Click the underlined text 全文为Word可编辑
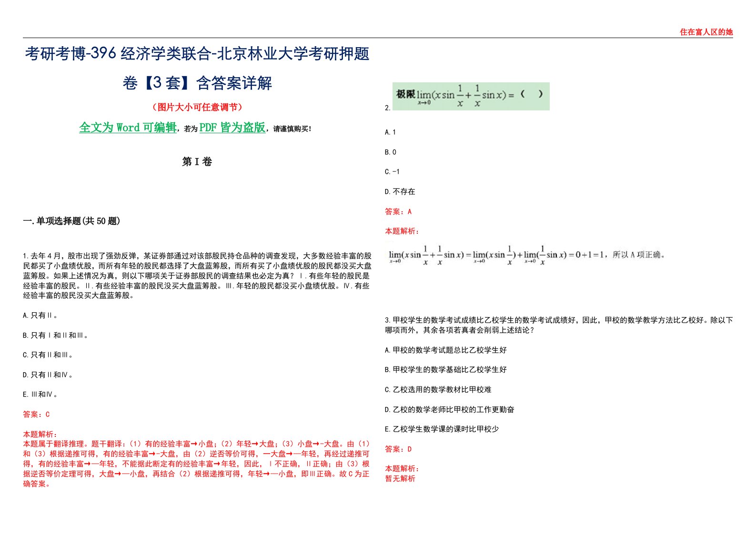This screenshot has width=756, height=534. pyautogui.click(x=128, y=128)
